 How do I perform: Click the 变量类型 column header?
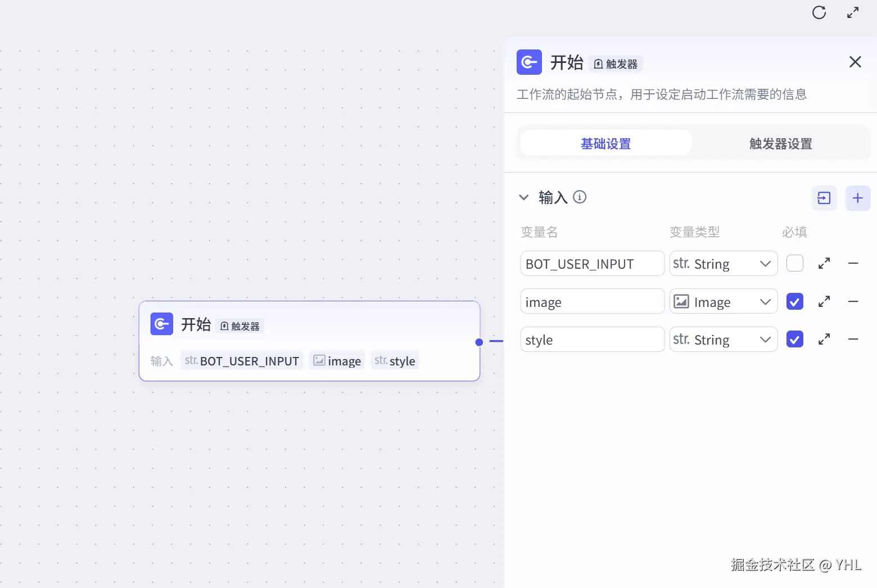(x=695, y=232)
